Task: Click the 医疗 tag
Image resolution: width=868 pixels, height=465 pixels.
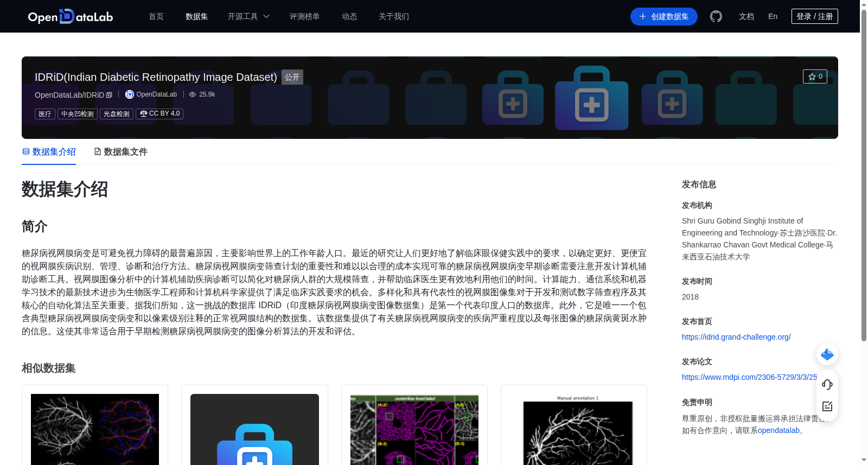Action: (x=45, y=113)
